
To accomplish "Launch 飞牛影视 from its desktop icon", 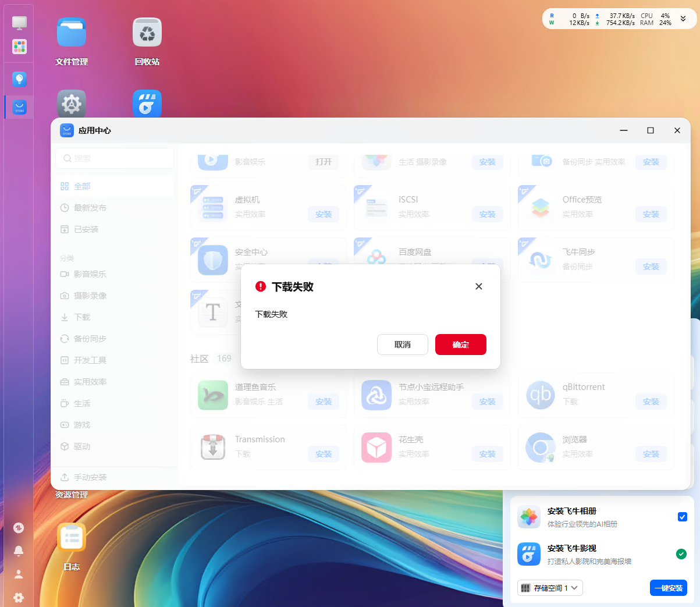I will [x=147, y=104].
